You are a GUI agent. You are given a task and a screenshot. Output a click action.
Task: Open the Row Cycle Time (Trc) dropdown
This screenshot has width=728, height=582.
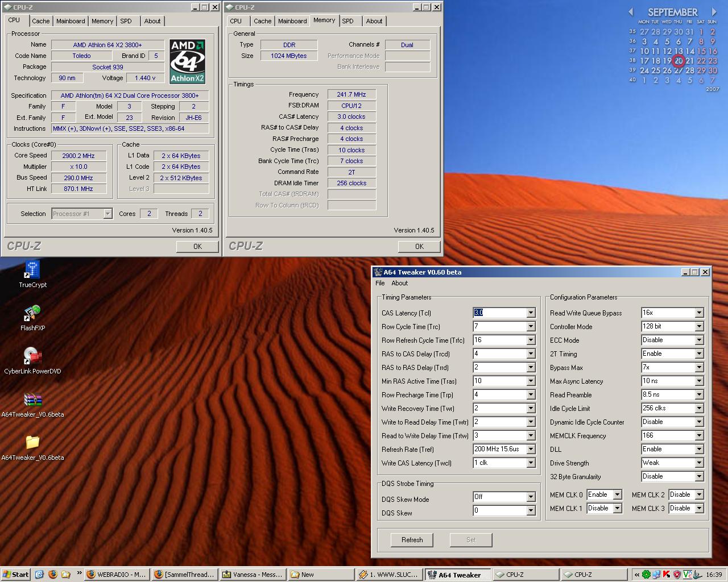[x=531, y=326]
